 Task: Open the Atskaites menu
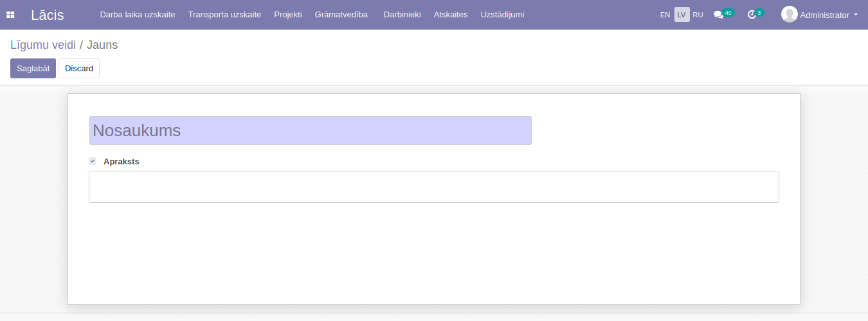(x=451, y=15)
